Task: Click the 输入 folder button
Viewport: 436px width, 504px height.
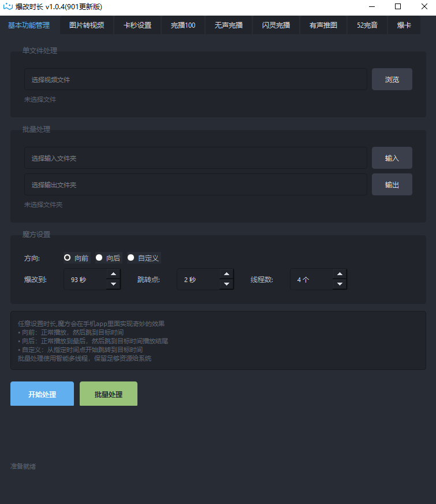Action: coord(392,158)
